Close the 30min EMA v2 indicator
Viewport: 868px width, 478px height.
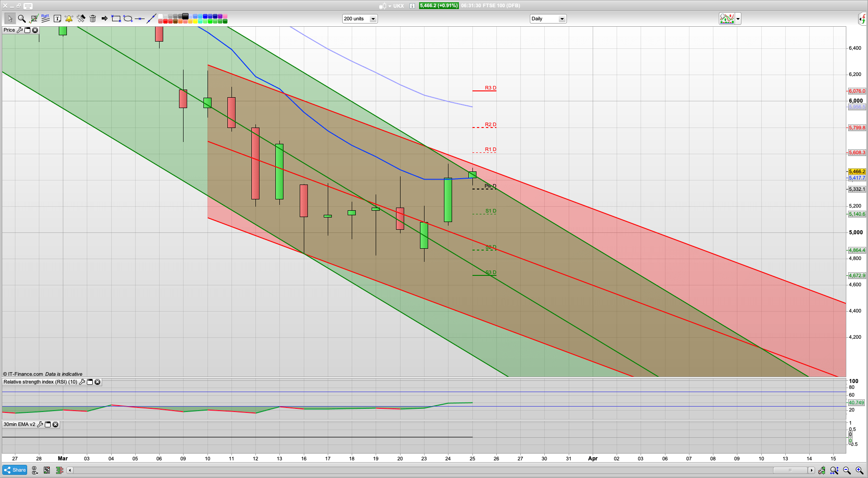pyautogui.click(x=55, y=425)
